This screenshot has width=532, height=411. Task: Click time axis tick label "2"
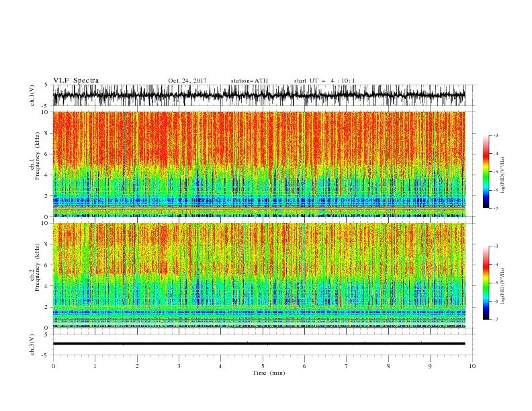[137, 366]
